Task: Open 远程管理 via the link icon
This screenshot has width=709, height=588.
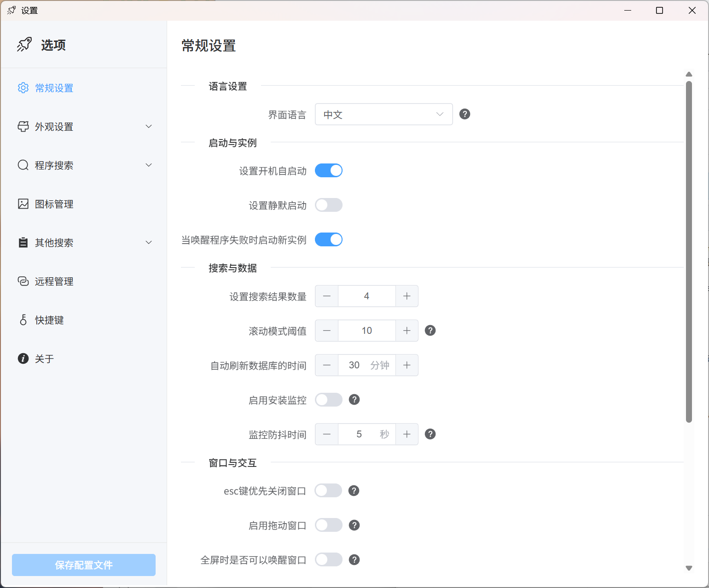Action: tap(23, 281)
